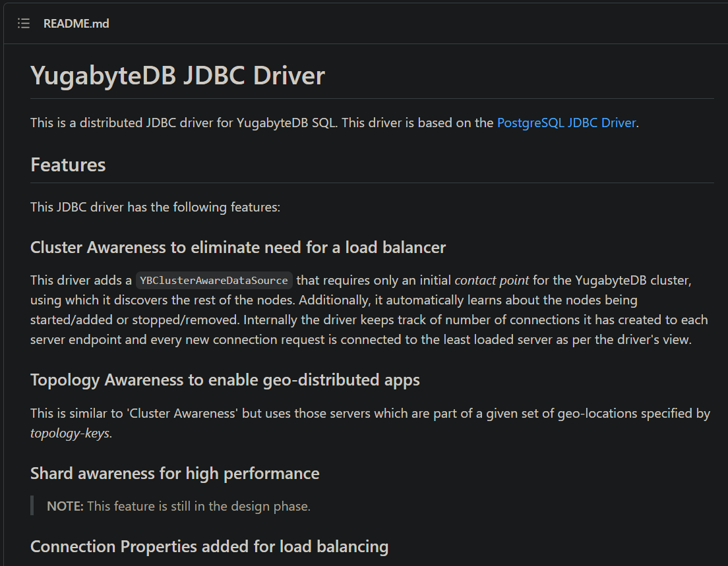
Task: Click the YugabyteDB JDBC Driver main heading
Action: tap(177, 76)
